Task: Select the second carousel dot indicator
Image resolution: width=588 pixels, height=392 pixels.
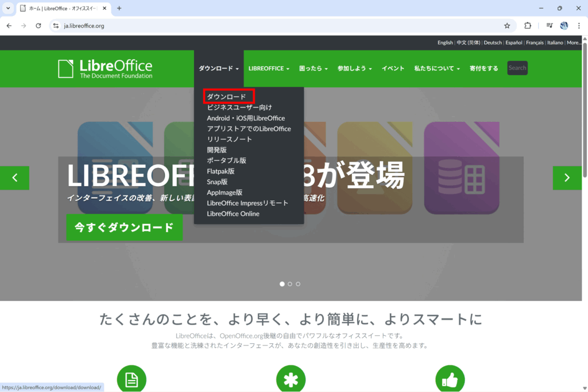Action: (x=290, y=284)
